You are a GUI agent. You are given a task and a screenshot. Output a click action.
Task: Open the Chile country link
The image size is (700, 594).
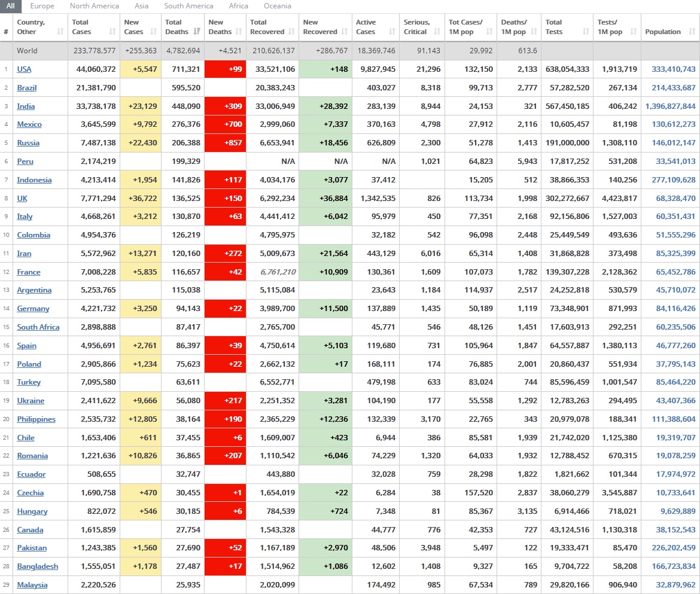tap(26, 438)
